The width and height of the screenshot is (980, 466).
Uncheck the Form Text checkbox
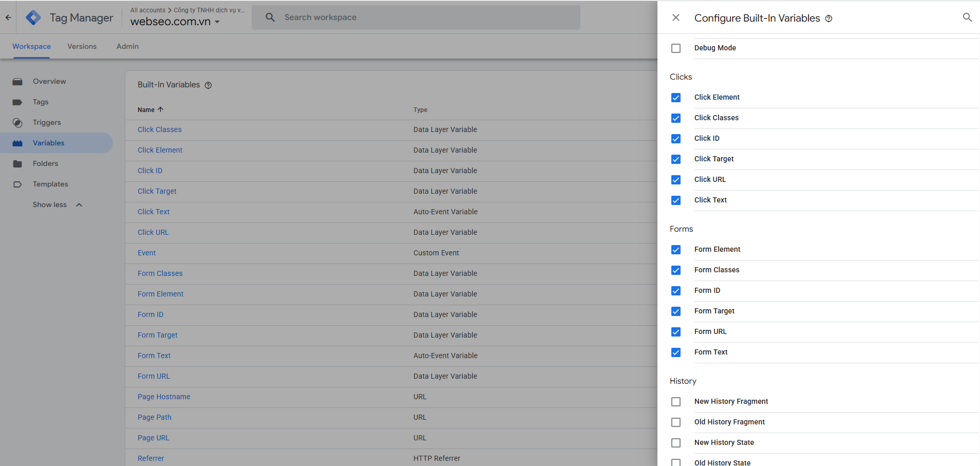(x=676, y=352)
